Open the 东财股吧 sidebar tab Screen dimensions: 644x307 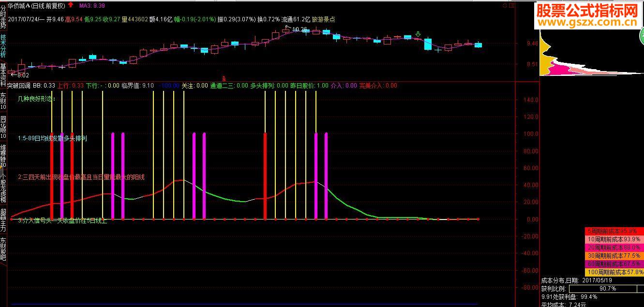tap(3, 249)
